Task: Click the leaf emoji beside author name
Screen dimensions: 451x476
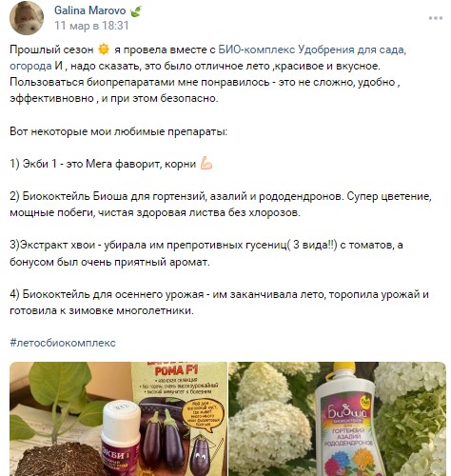Action: point(136,11)
